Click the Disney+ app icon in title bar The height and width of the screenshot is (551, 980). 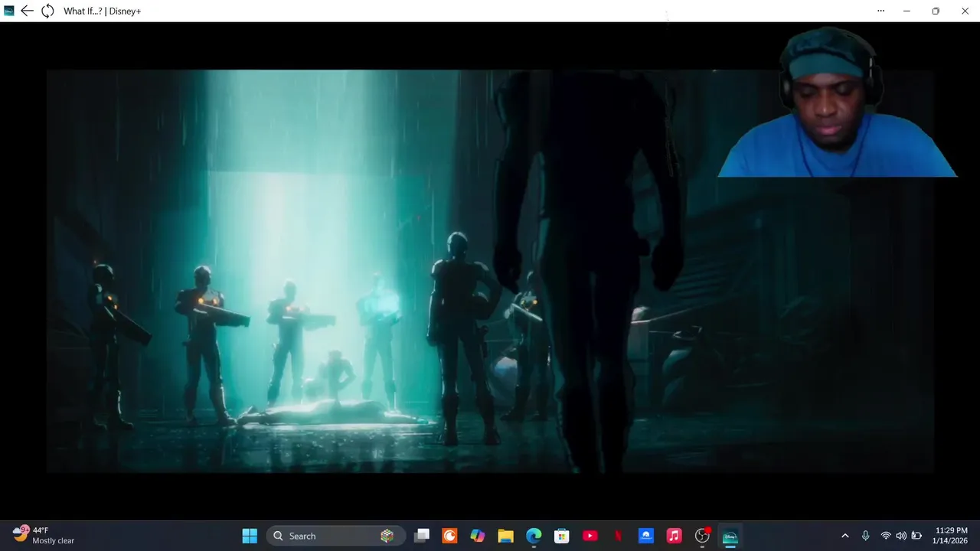click(9, 11)
